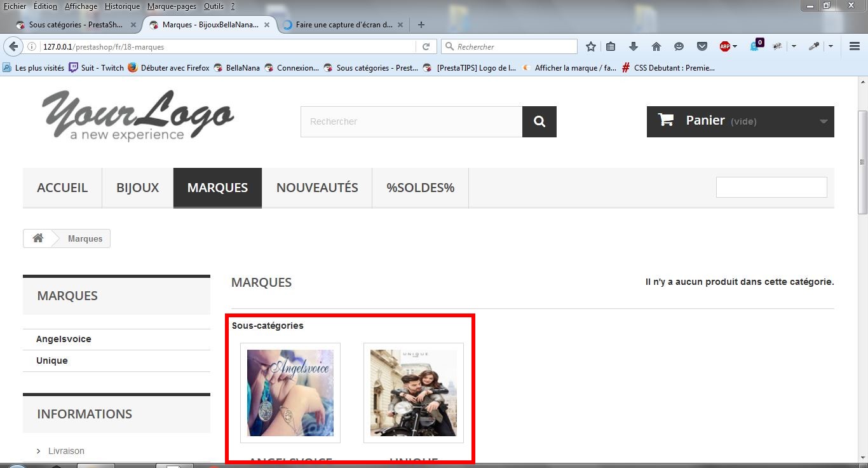The width and height of the screenshot is (868, 468).
Task: Open the Firefox hamburger menu
Action: pos(855,46)
